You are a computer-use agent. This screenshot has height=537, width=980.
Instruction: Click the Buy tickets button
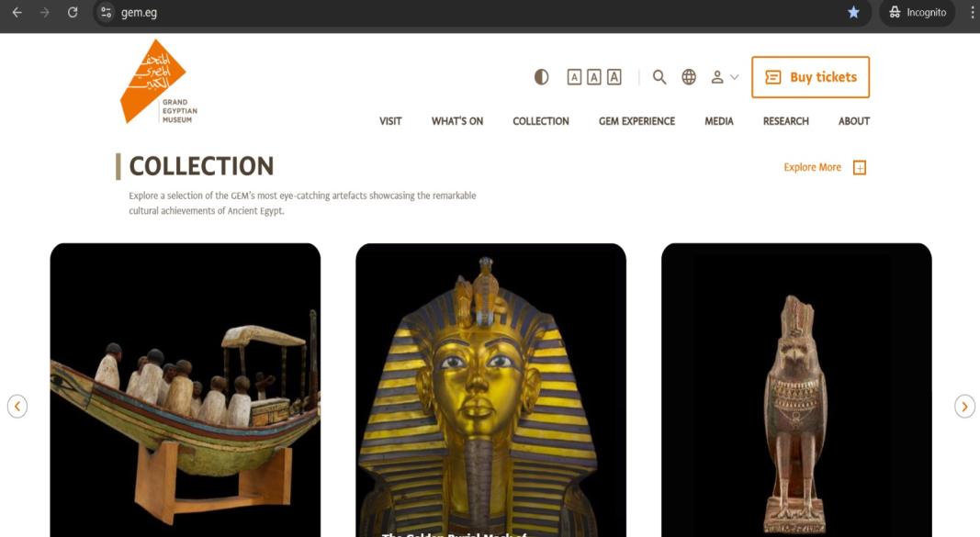pyautogui.click(x=811, y=77)
